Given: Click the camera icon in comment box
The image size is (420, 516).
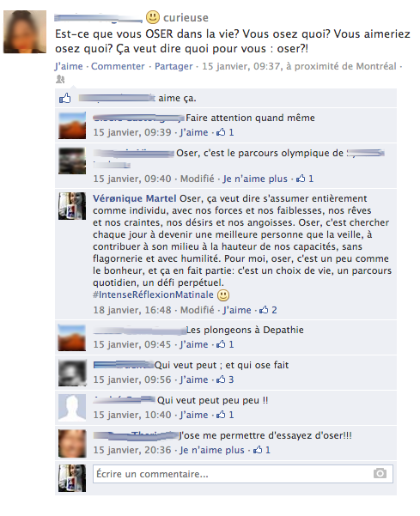Looking at the screenshot, I should click(x=380, y=474).
